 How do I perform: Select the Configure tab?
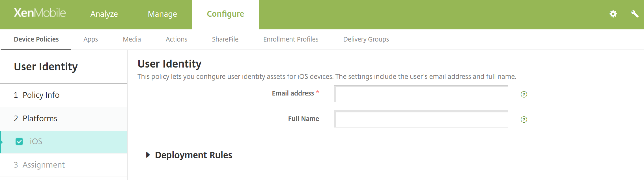pos(225,14)
